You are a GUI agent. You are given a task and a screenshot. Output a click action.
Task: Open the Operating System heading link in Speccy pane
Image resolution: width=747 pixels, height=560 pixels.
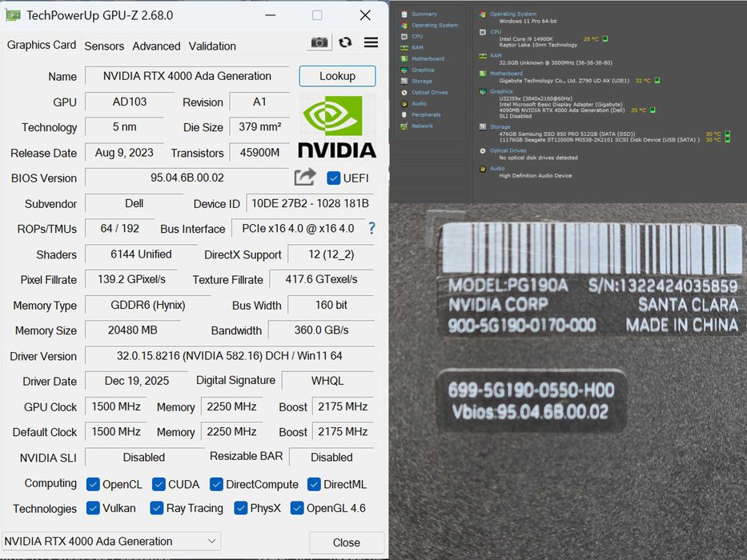pos(513,14)
